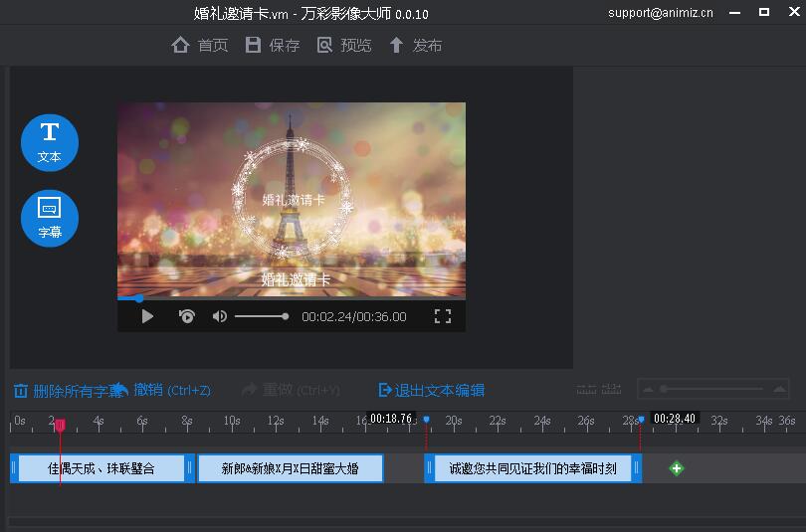This screenshot has height=532, width=806.
Task: Click the 文本 text tool button
Action: tap(49, 142)
